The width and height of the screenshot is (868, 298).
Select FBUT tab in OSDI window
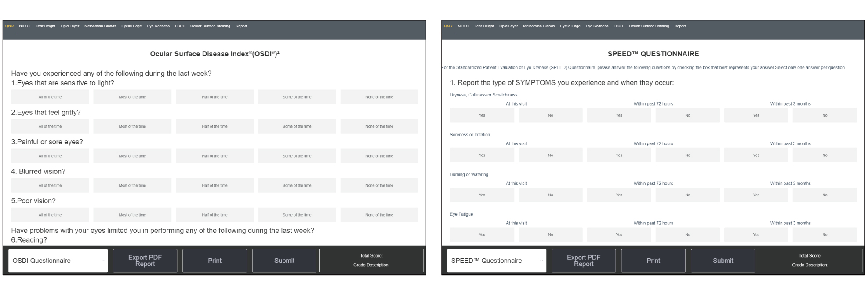pyautogui.click(x=180, y=26)
